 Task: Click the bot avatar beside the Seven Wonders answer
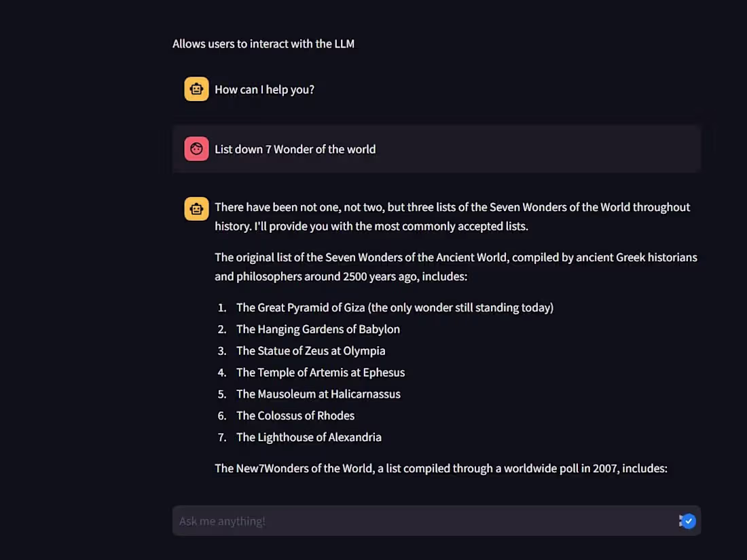point(196,208)
